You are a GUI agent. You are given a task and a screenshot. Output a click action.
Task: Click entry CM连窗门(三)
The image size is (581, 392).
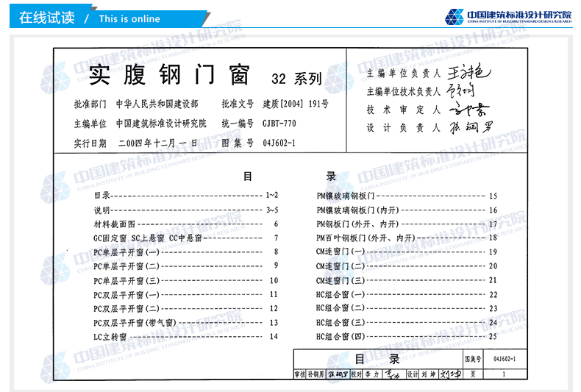tap(407, 280)
